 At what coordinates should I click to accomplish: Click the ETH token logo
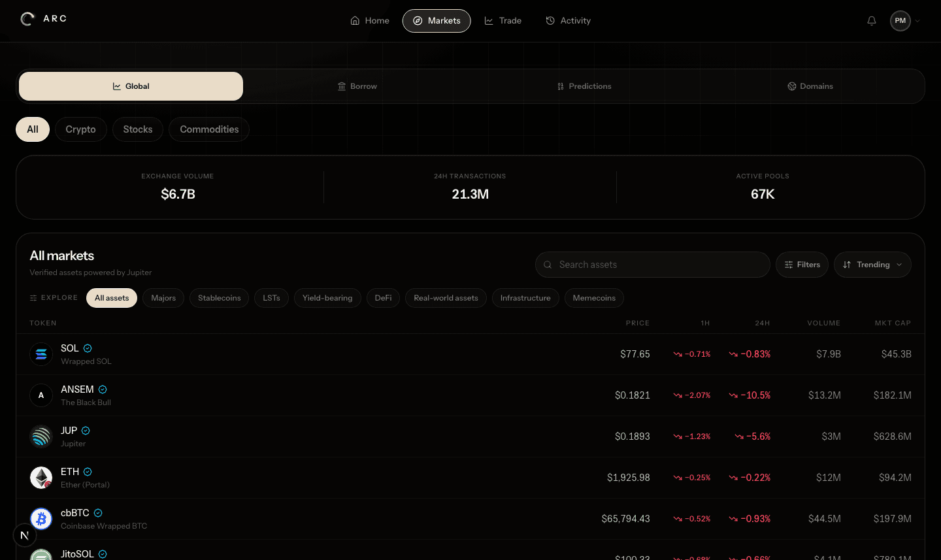pyautogui.click(x=41, y=478)
